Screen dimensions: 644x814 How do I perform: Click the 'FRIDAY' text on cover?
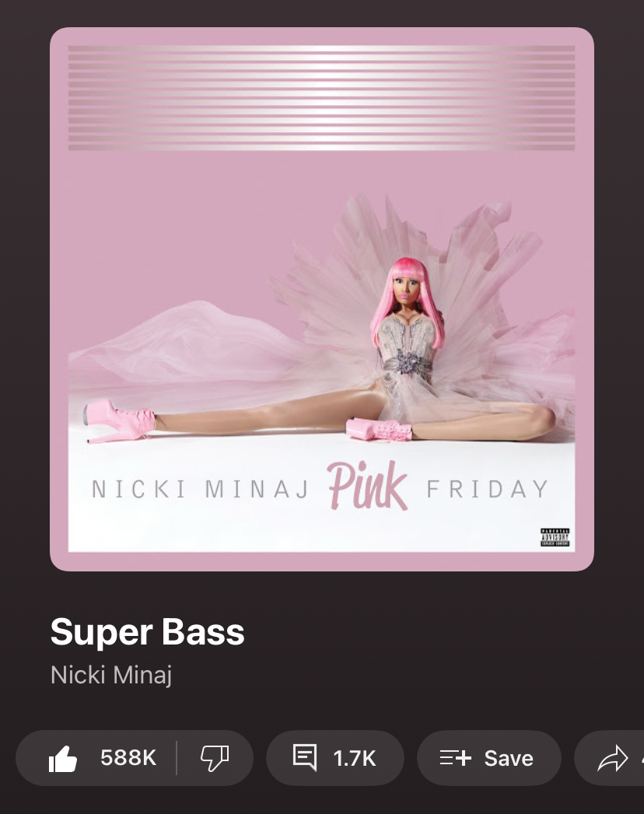click(488, 489)
